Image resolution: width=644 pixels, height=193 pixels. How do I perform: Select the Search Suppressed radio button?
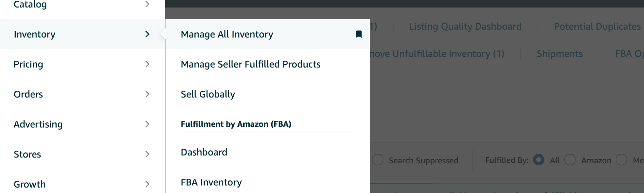[378, 160]
